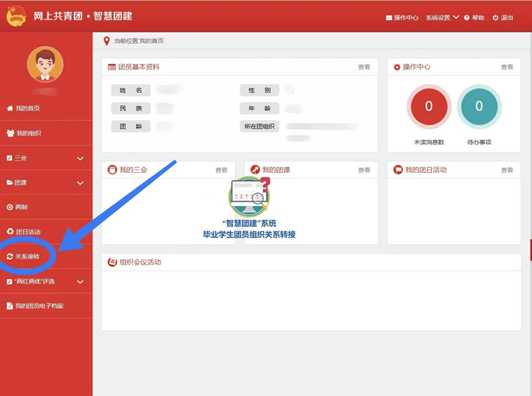Go to 我的首页 in sidebar
532x396 pixels.
[28, 108]
